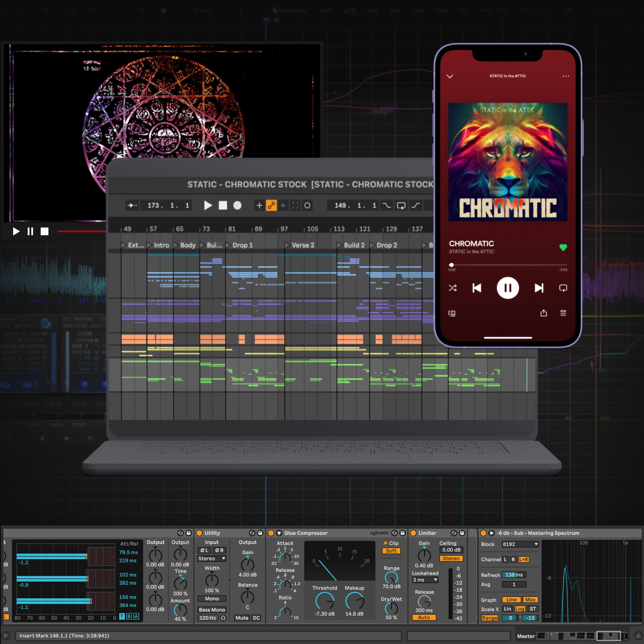Open the phone player three-dots menu
Image resolution: width=644 pixels, height=644 pixels.
click(x=566, y=76)
